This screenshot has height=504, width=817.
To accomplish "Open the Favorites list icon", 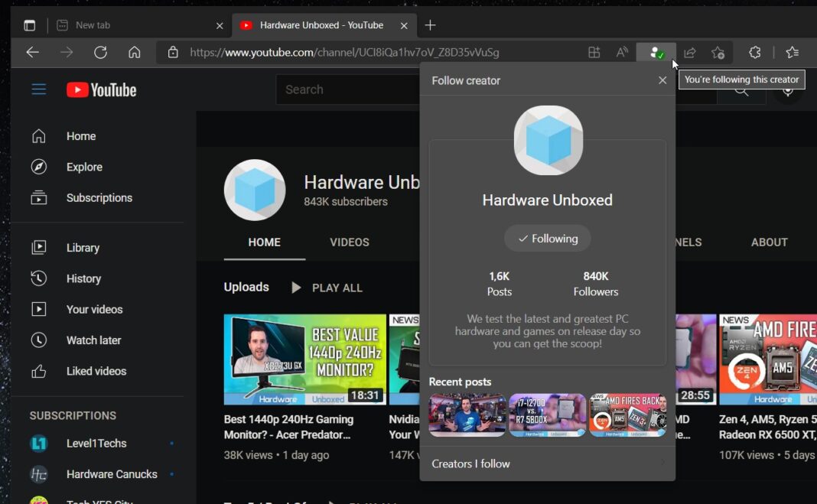I will pos(792,52).
